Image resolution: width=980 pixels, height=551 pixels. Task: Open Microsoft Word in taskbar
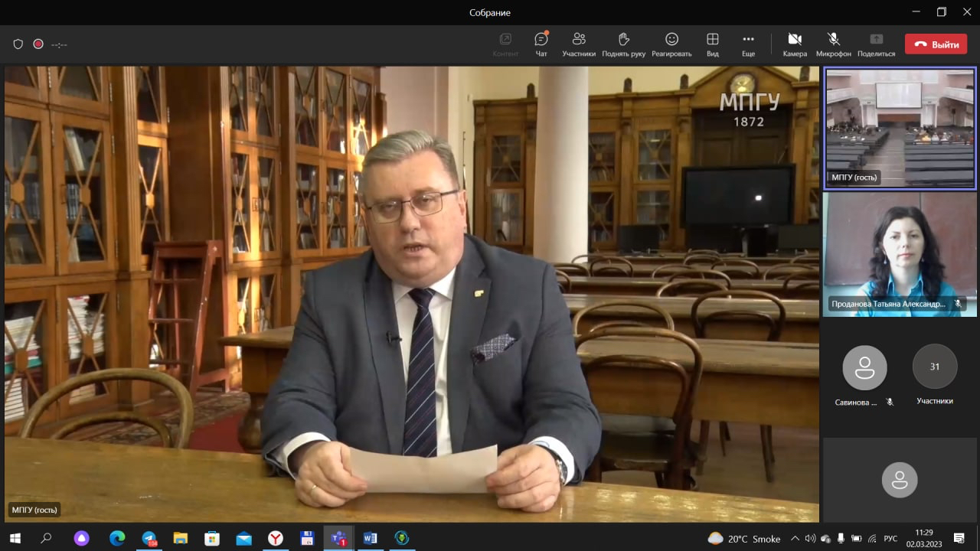370,538
